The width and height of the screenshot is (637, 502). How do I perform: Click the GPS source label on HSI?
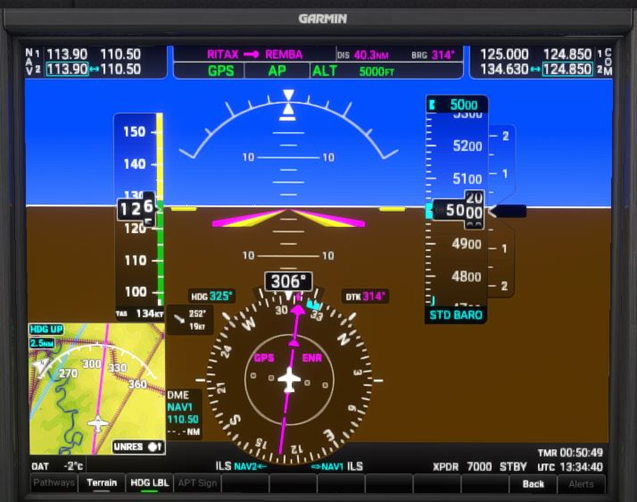264,358
